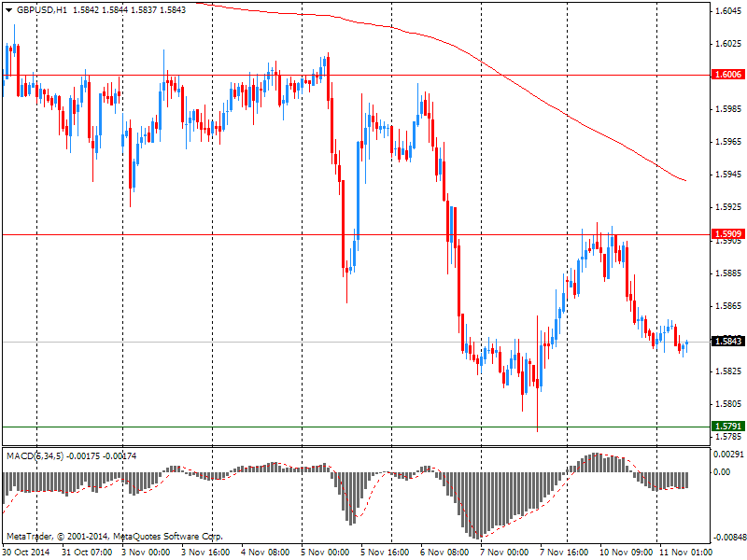747x560 pixels.
Task: Click the 1.5825 price scale value
Action: coord(729,371)
